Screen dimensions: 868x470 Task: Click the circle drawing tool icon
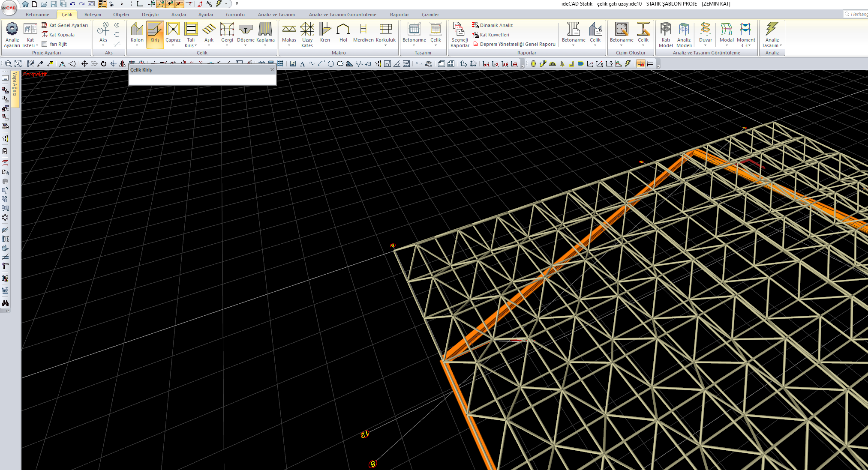click(x=330, y=64)
